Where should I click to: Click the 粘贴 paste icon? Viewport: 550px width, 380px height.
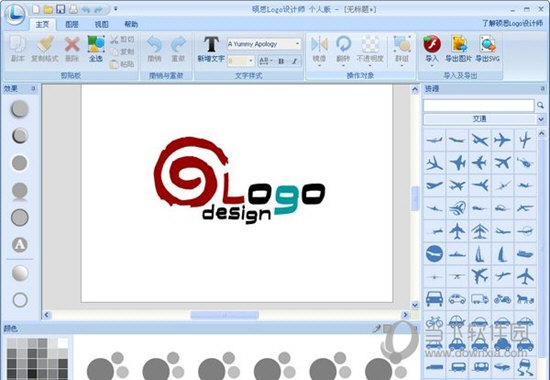click(122, 64)
